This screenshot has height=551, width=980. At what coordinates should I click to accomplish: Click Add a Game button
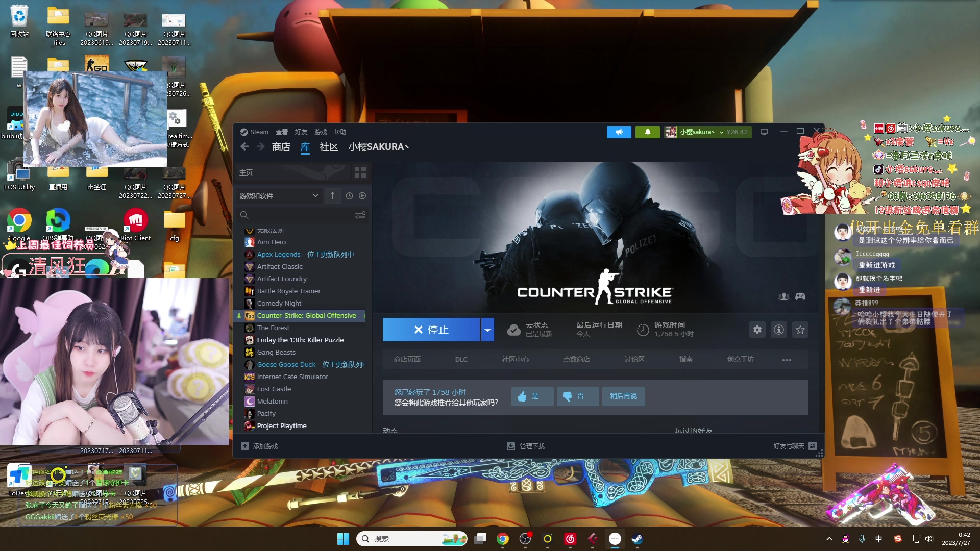point(259,446)
